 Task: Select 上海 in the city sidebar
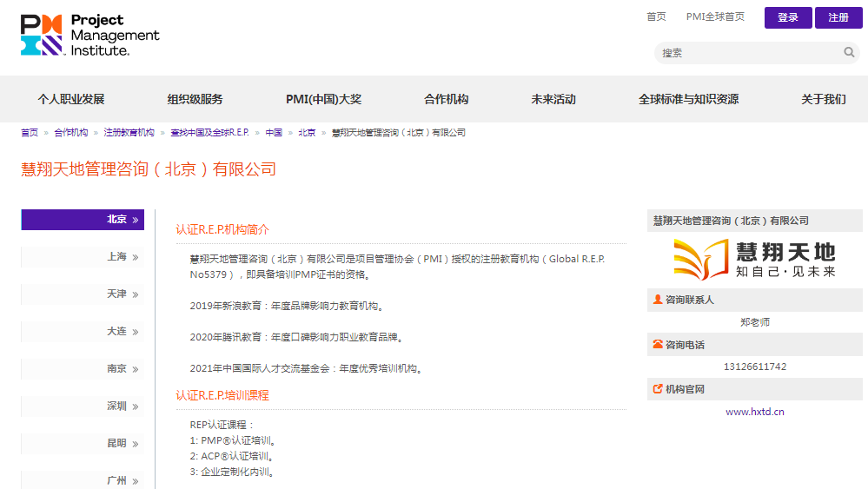(116, 257)
